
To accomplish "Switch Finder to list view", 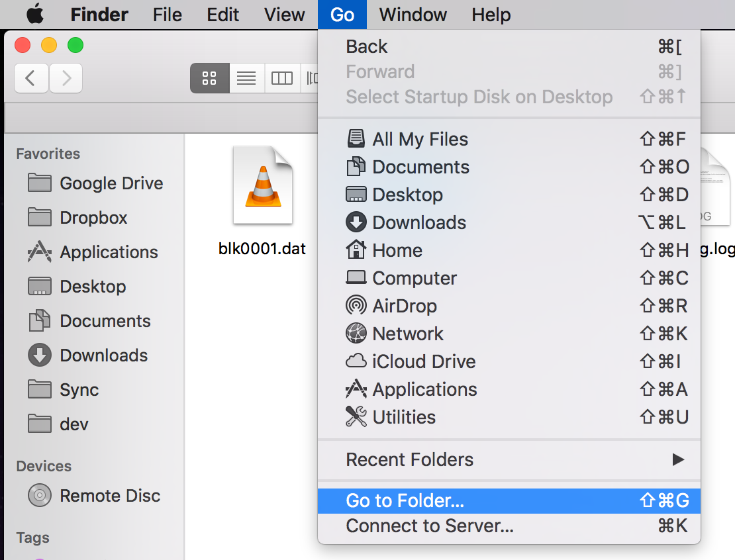I will [x=246, y=79].
